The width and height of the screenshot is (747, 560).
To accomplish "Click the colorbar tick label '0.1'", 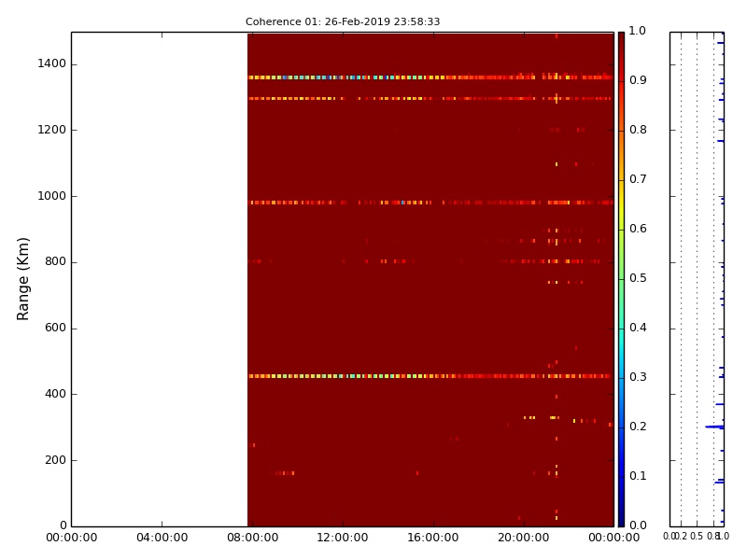I will [638, 476].
